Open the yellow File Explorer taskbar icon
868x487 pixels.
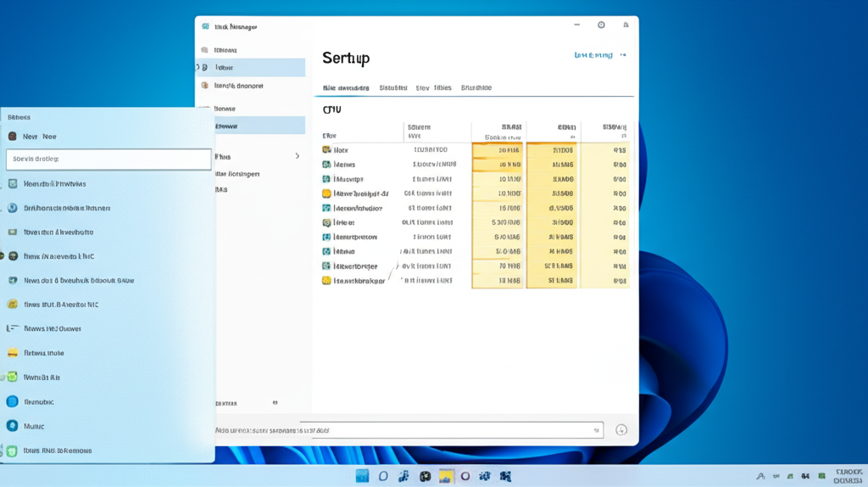point(445,476)
